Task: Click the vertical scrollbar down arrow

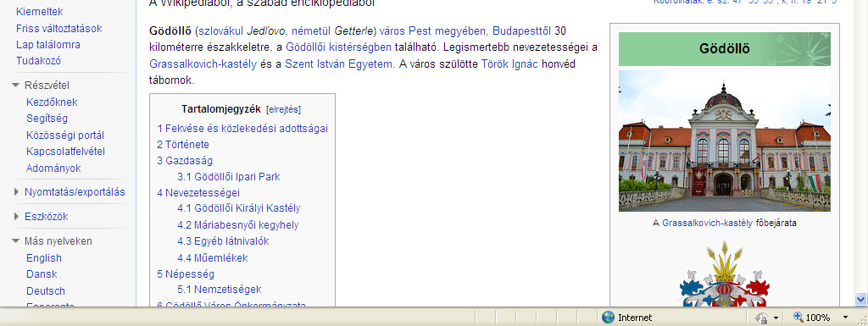Action: (861, 299)
